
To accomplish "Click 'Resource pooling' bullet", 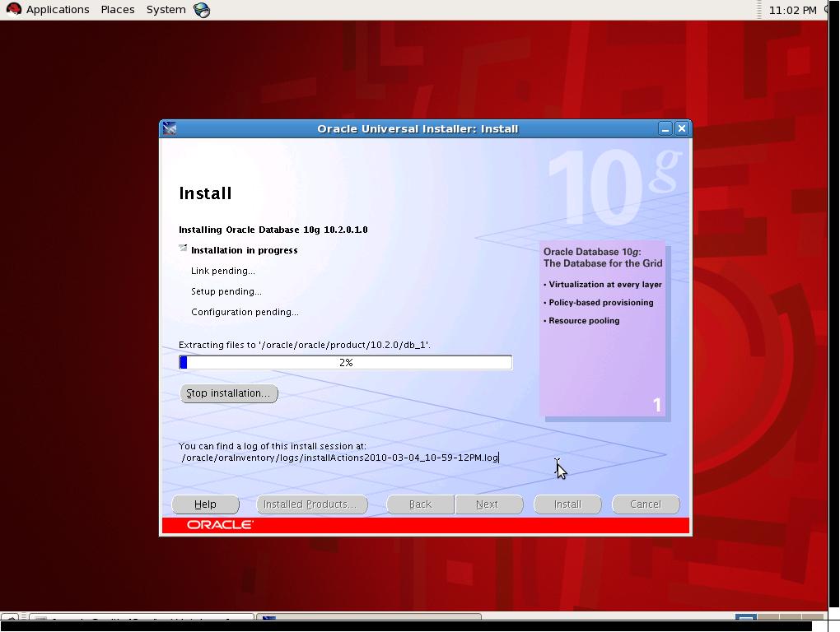I will 583,321.
